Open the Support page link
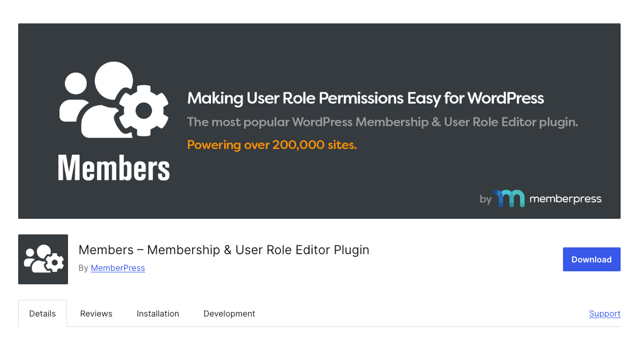The height and width of the screenshot is (342, 644). [x=605, y=313]
